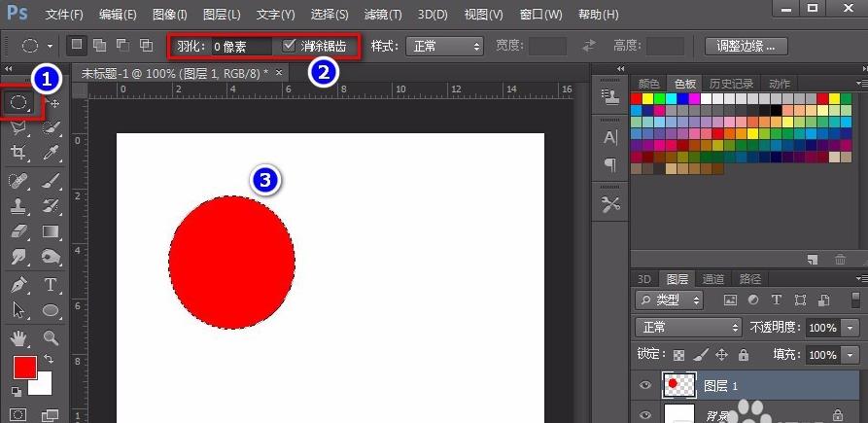Select the History Brush tool

[51, 206]
